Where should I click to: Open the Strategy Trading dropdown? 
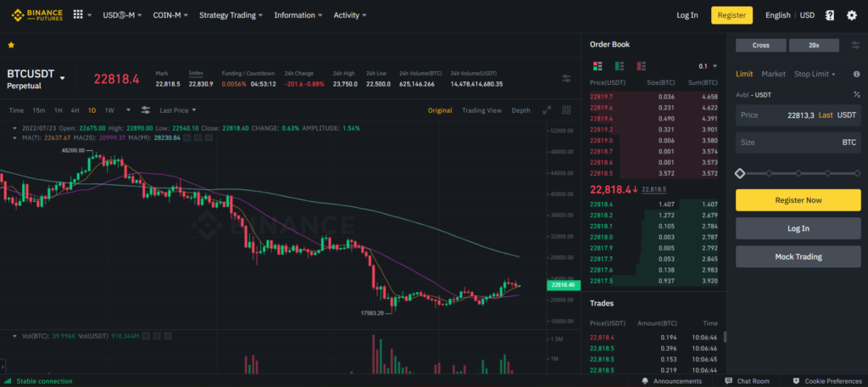click(231, 15)
